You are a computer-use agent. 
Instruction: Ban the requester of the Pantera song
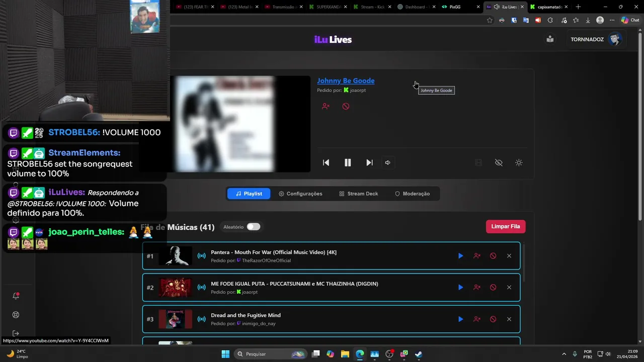pos(477,256)
